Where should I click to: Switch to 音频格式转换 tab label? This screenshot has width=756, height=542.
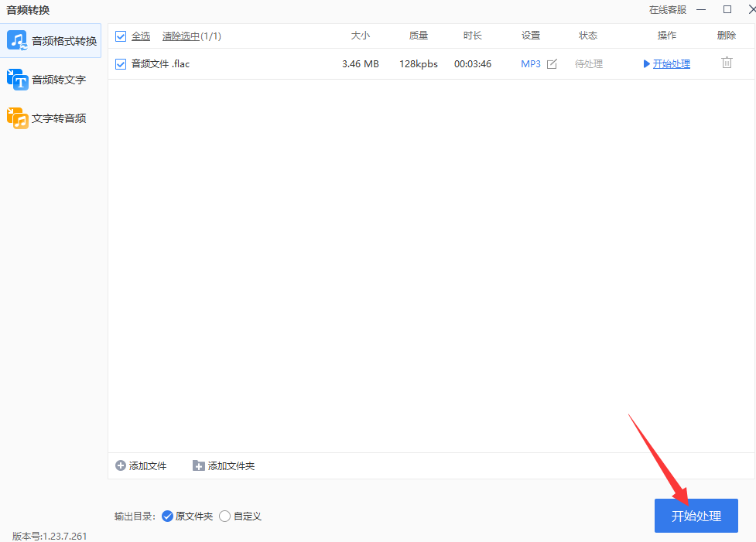coord(64,41)
